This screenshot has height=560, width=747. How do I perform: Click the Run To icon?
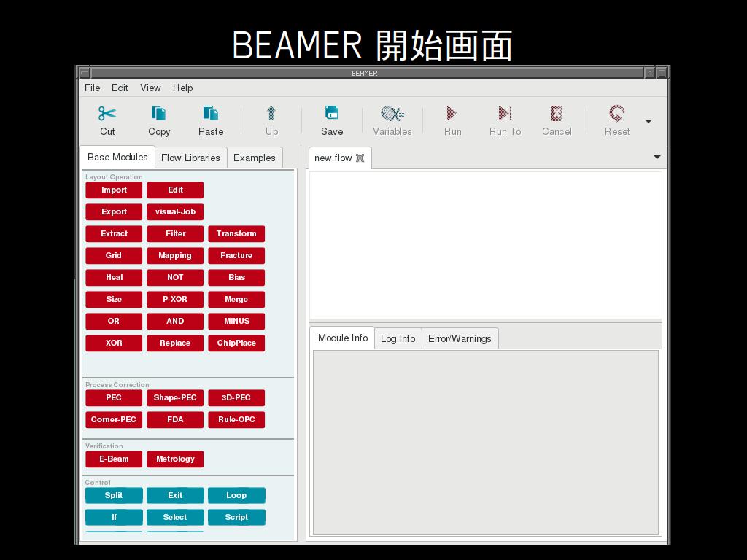click(x=505, y=113)
